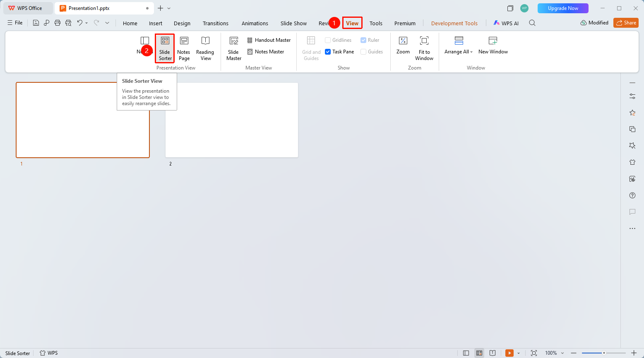The width and height of the screenshot is (644, 358).
Task: Open the Transitions tab
Action: click(216, 23)
